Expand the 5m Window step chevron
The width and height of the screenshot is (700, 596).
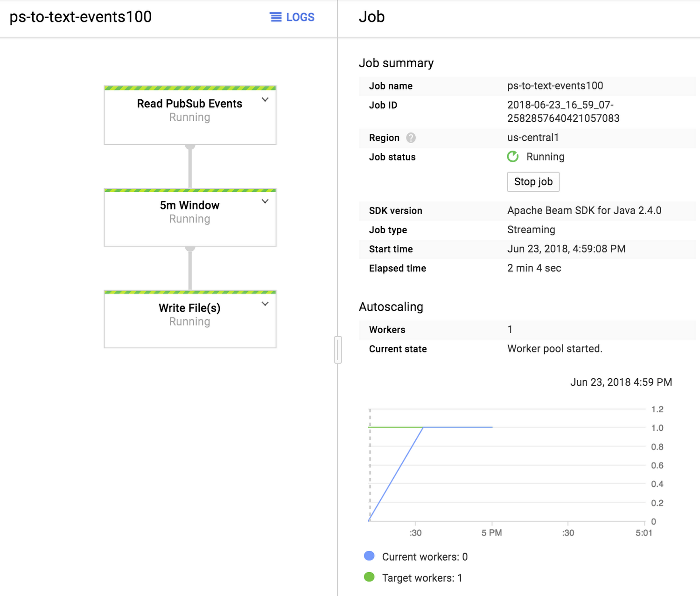(x=265, y=201)
